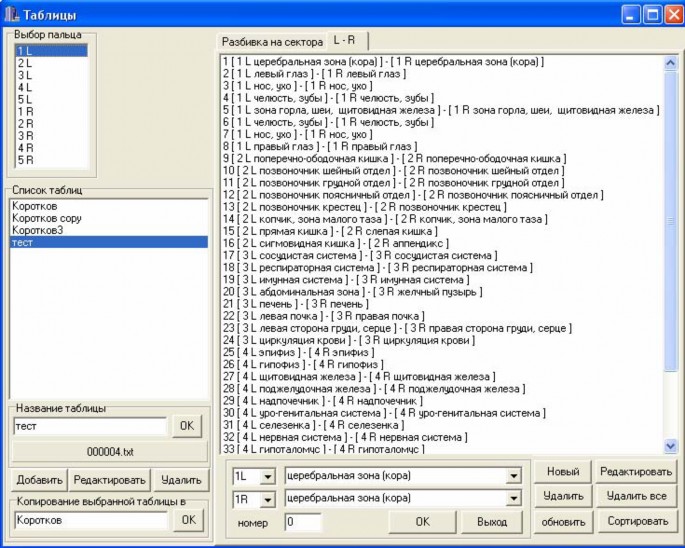
Task: Click the Таблицы app icon in title bar
Action: coord(12,14)
